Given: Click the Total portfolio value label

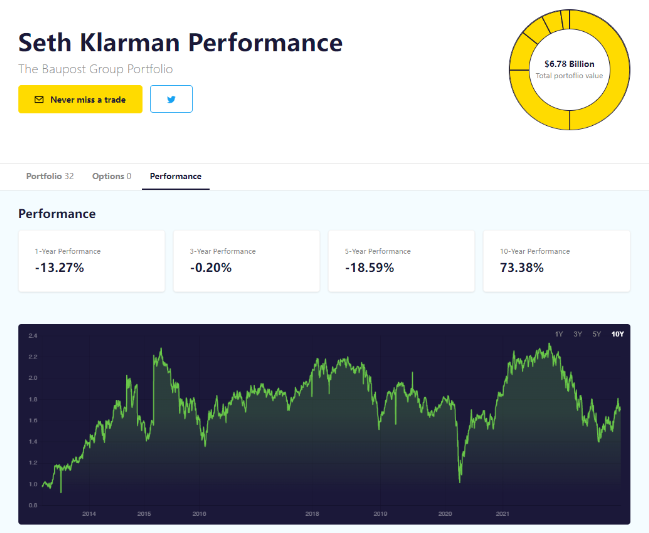Looking at the screenshot, I should [569, 76].
